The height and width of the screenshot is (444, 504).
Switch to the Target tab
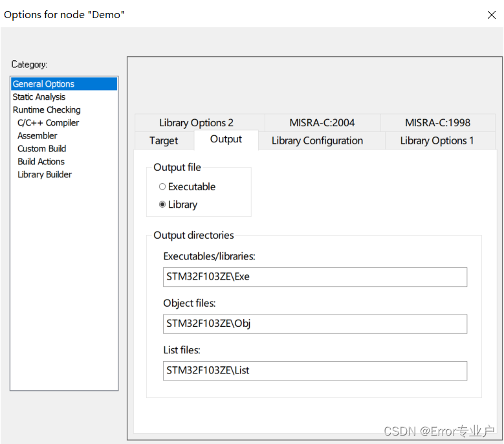(x=164, y=141)
